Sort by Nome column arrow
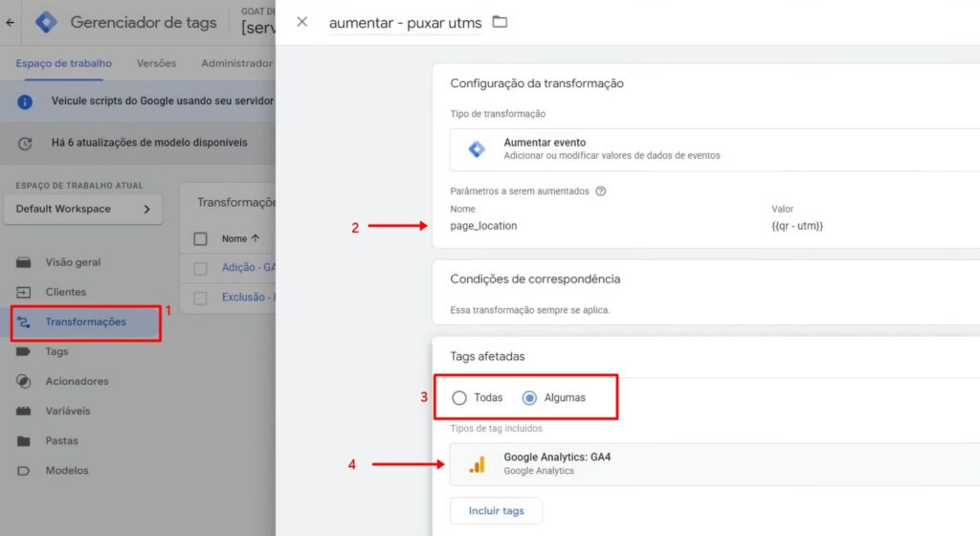 click(x=255, y=238)
